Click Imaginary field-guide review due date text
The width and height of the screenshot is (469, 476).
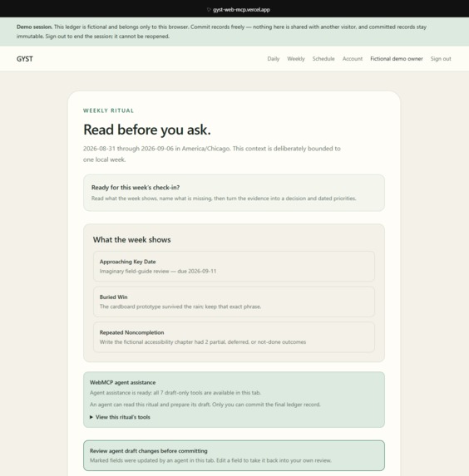tap(158, 271)
